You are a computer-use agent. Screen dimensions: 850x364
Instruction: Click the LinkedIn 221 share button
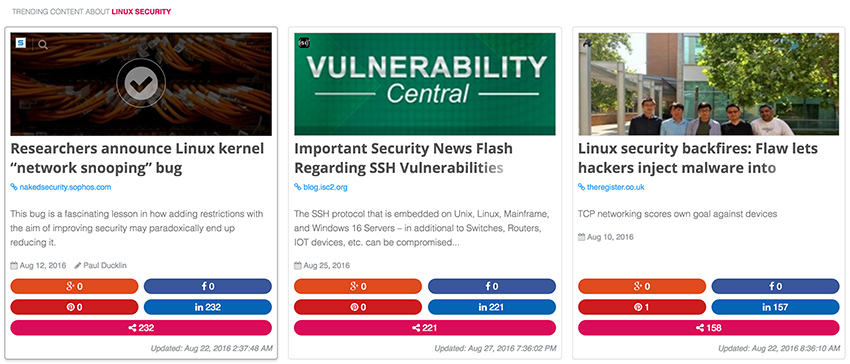coord(492,307)
